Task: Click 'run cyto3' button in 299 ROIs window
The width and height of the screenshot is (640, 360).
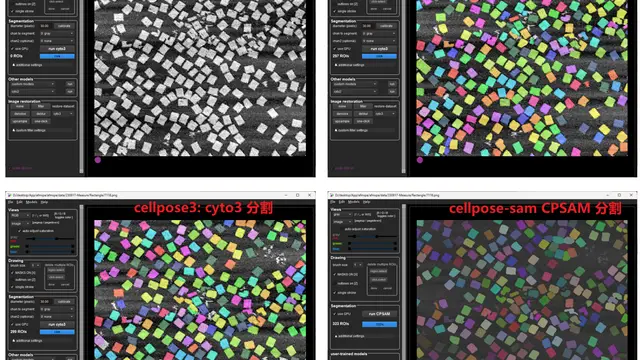Action: click(57, 324)
